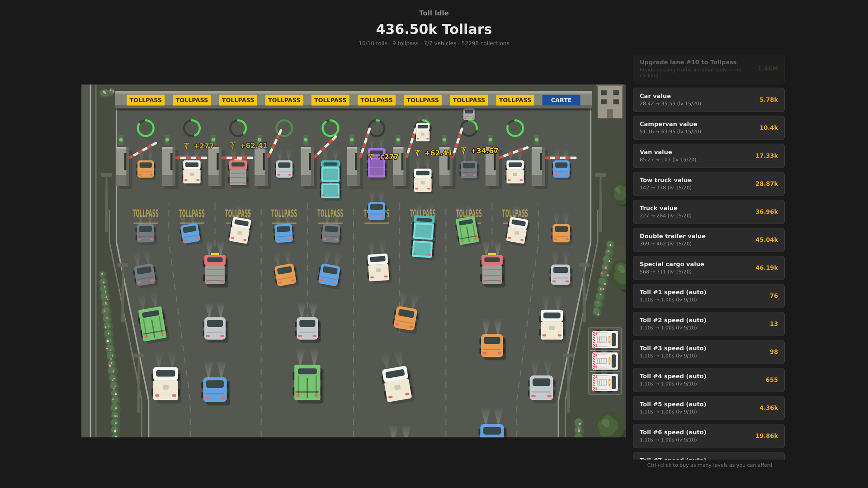Click the parked tow trucks lot

pos(605,361)
